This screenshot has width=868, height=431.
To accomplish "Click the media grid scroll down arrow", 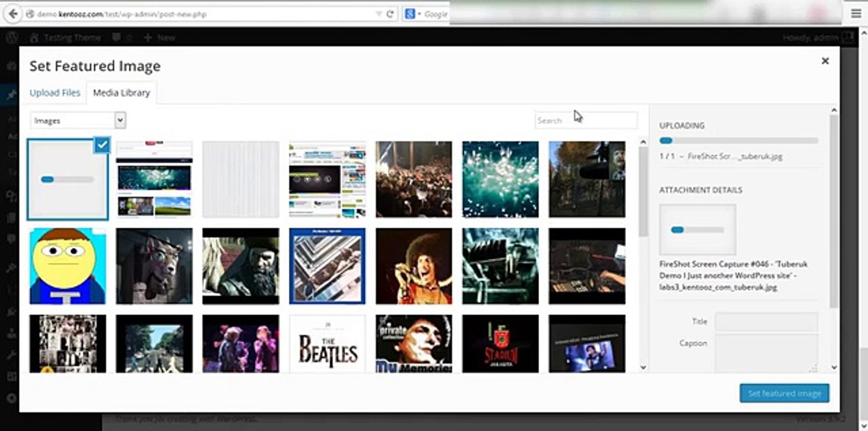I will click(643, 367).
